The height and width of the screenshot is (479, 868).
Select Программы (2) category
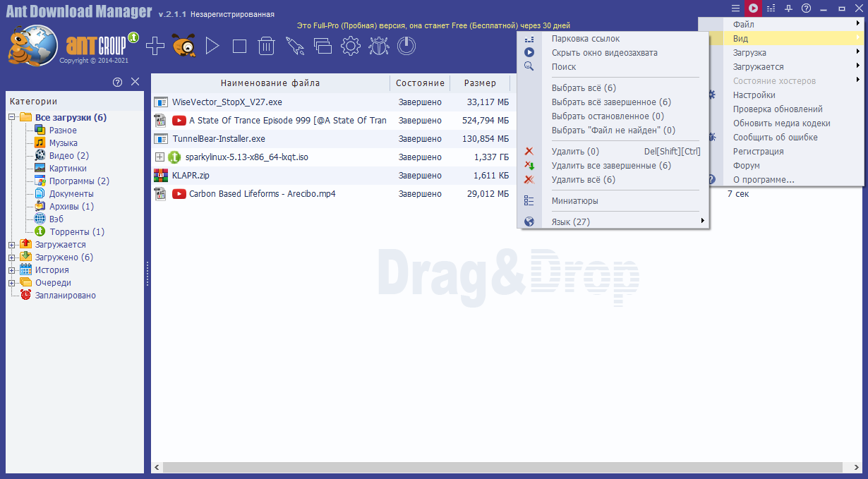(x=79, y=181)
